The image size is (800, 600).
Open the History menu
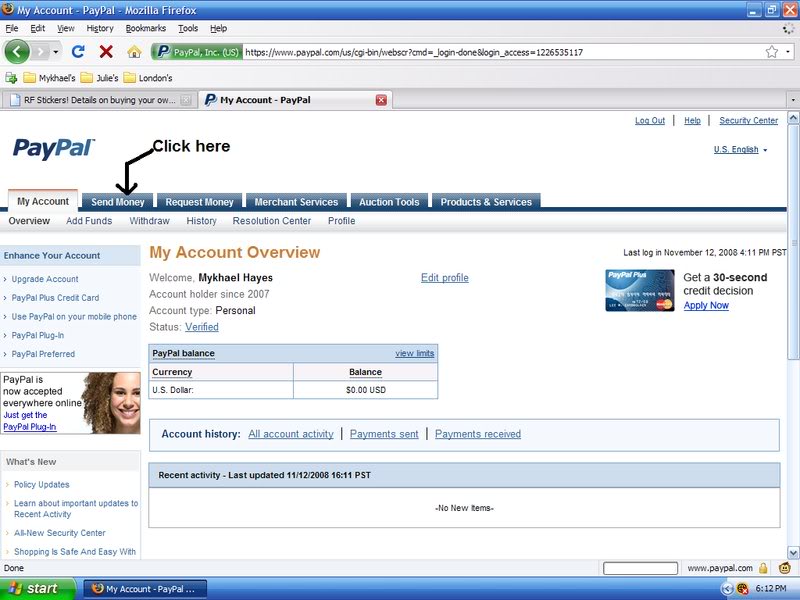click(x=99, y=29)
